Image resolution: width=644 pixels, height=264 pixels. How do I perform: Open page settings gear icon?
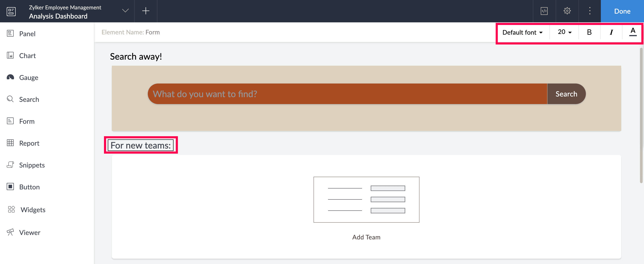[x=567, y=11]
